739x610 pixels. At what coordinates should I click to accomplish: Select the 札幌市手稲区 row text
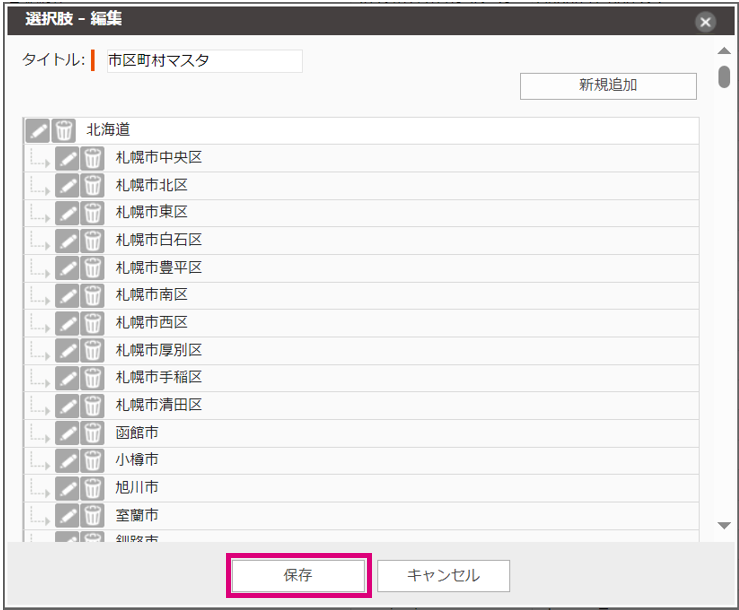coord(159,377)
